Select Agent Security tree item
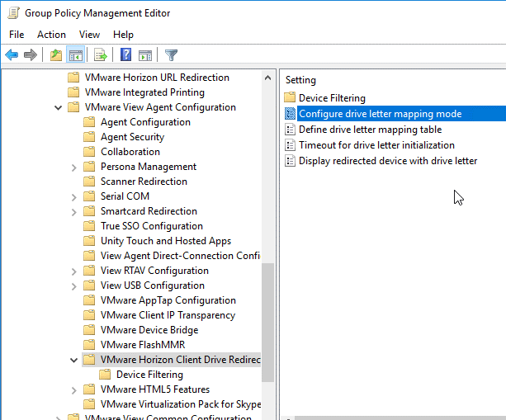The height and width of the screenshot is (420, 506). pyautogui.click(x=132, y=137)
